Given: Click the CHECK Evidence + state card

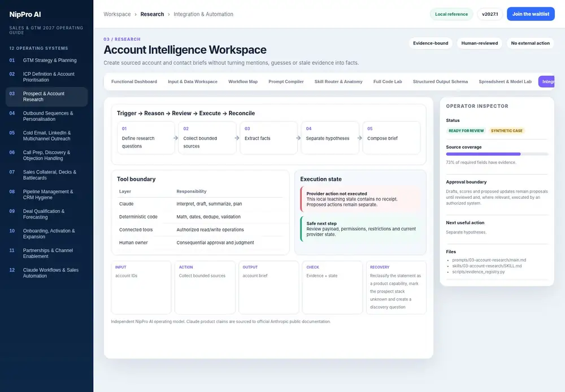Looking at the screenshot, I should (332, 288).
